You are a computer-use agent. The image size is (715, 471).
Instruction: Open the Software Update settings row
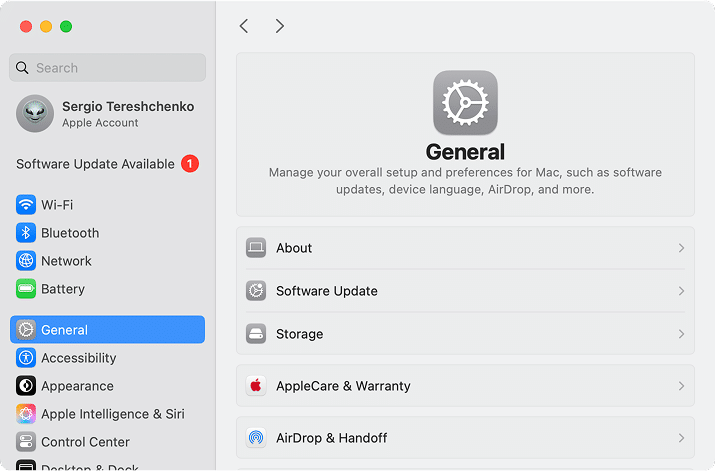tap(465, 291)
